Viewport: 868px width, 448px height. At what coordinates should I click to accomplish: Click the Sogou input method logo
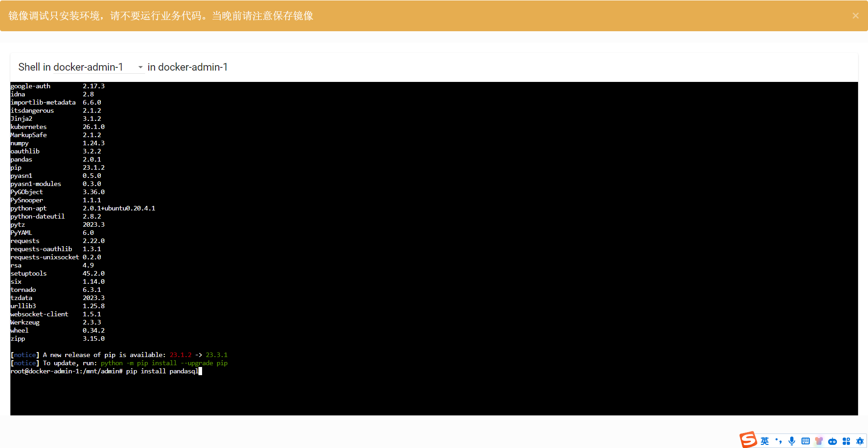click(748, 439)
